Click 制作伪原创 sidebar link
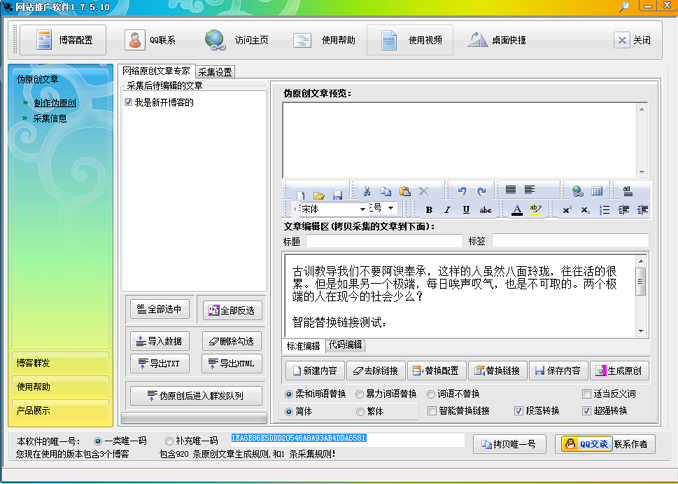Screen dimensions: 678x484 (55, 103)
